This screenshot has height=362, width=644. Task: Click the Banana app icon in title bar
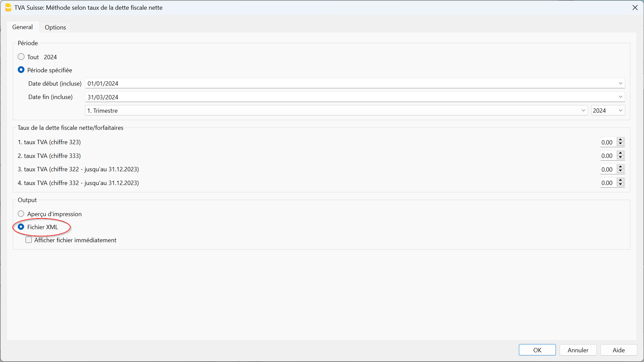tap(8, 7)
